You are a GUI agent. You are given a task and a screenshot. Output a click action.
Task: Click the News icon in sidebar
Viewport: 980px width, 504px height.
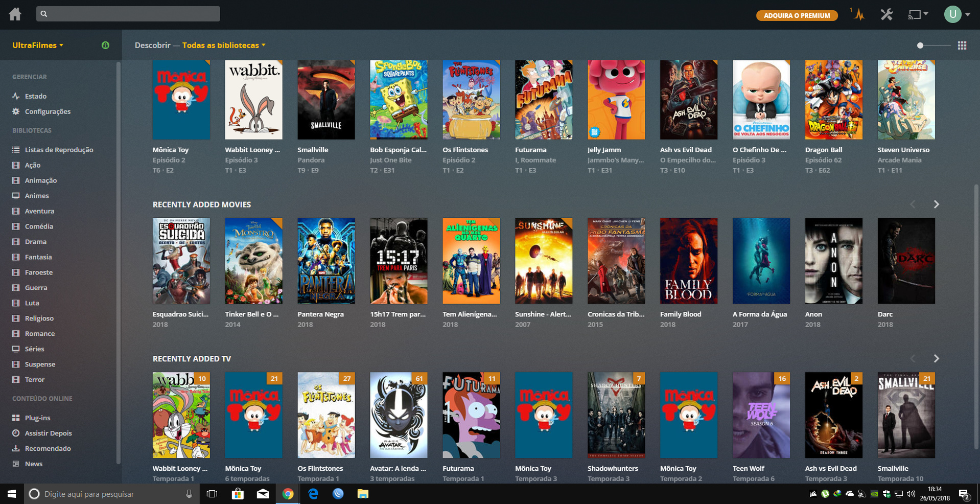click(x=16, y=464)
